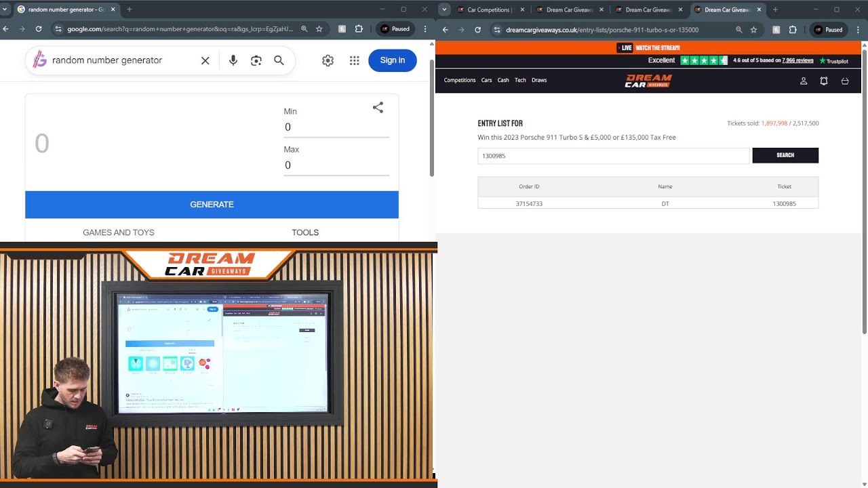Open the Paused profile in Dream Car window
The height and width of the screenshot is (488, 868).
click(x=829, y=30)
